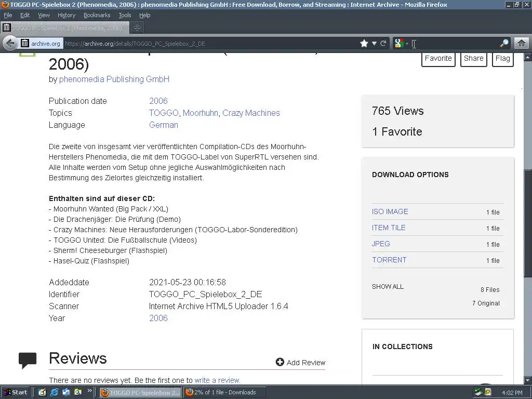Open the Year 2006 link

158,318
